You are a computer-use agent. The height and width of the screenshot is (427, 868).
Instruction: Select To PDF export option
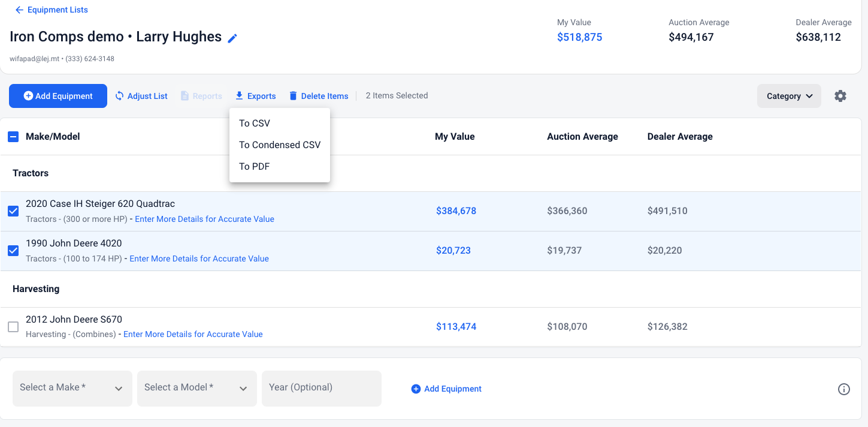pos(255,167)
